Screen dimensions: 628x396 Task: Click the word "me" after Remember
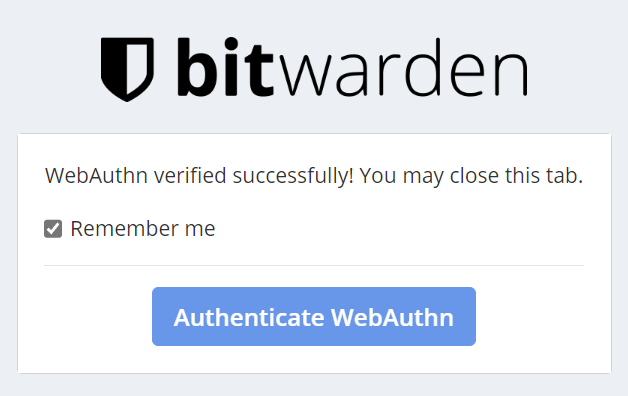point(200,229)
